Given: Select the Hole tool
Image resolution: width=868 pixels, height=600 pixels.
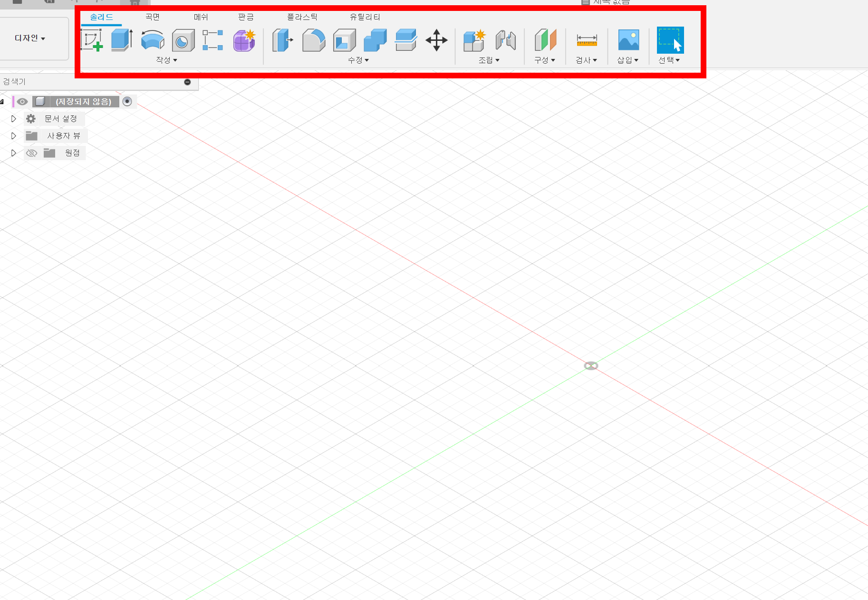Looking at the screenshot, I should pos(183,40).
